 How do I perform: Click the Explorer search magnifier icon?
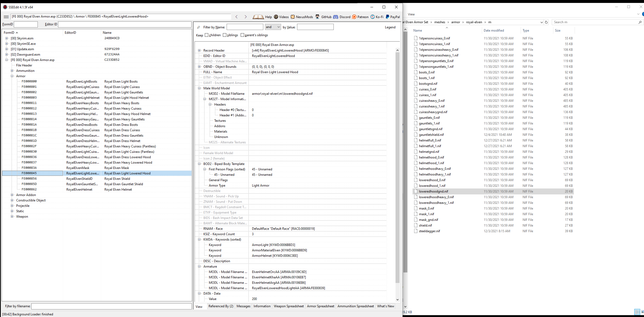coord(640,22)
